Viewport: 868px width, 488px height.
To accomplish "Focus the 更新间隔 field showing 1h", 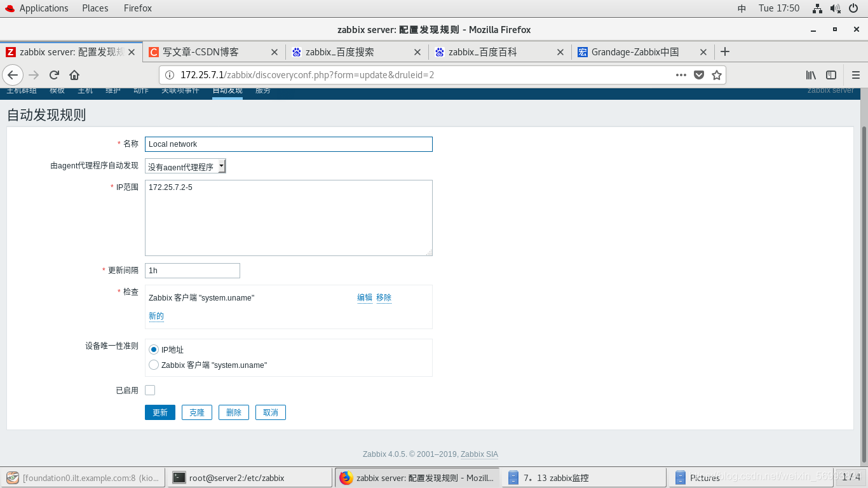I will coord(193,271).
